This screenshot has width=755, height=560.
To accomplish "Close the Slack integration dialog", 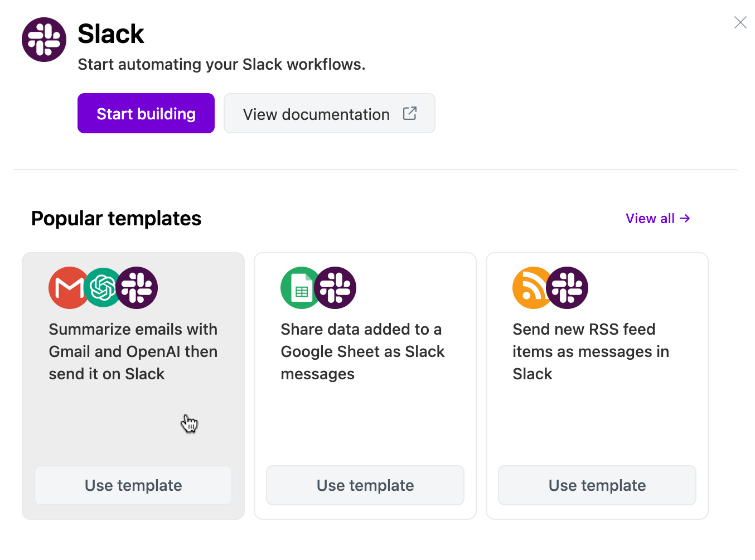I will pos(740,22).
